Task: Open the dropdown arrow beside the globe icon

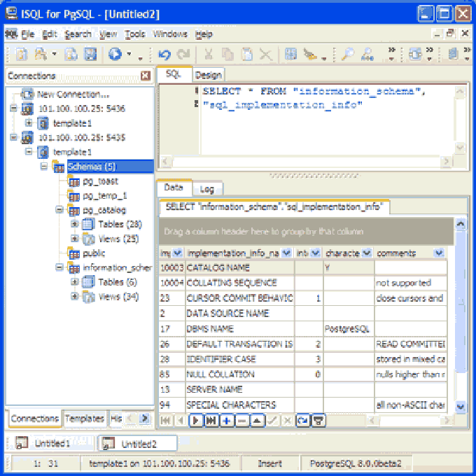Action: point(129,54)
